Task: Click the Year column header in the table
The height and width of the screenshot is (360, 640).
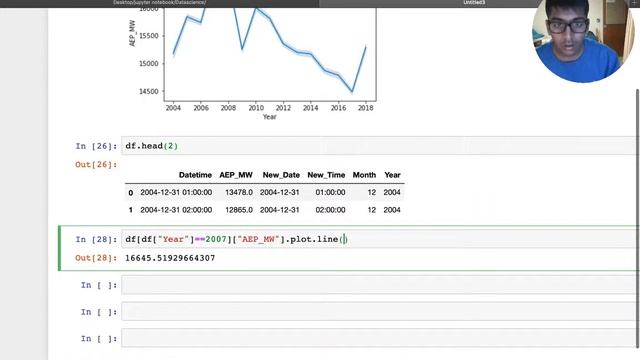Action: pyautogui.click(x=392, y=175)
